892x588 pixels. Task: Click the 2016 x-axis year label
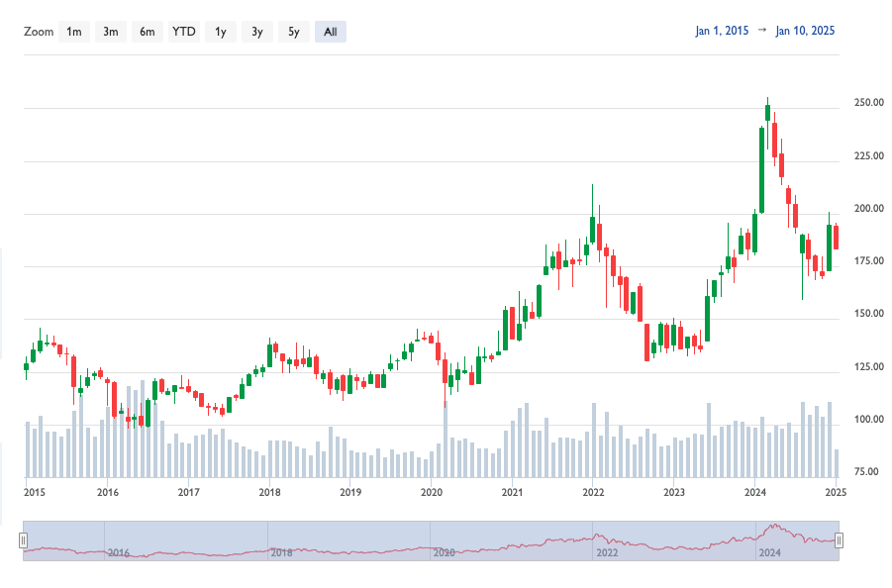tap(108, 492)
